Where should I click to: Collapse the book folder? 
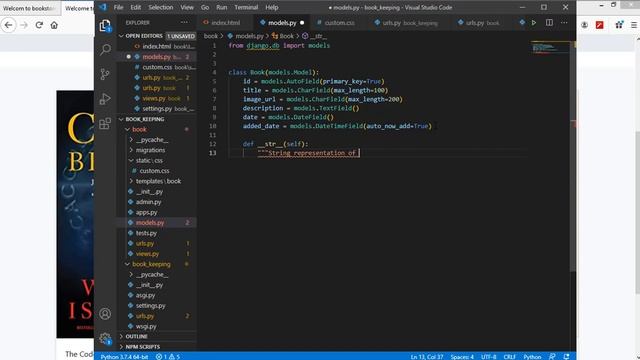(156, 129)
